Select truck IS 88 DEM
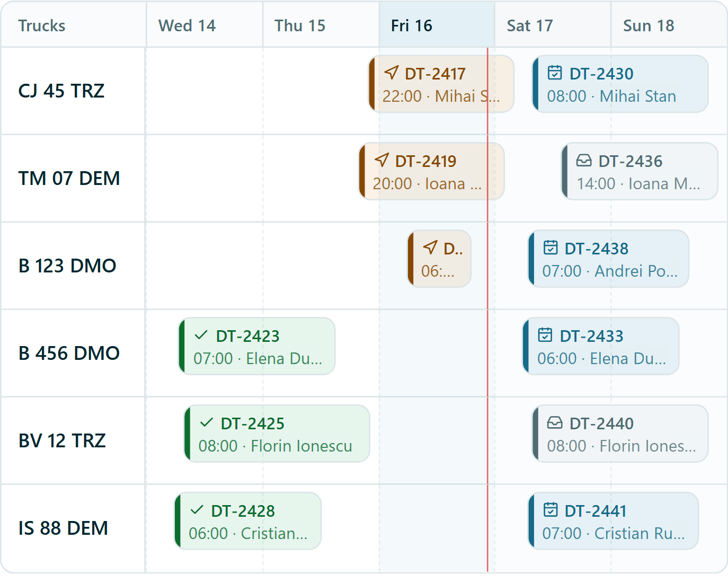 (64, 528)
